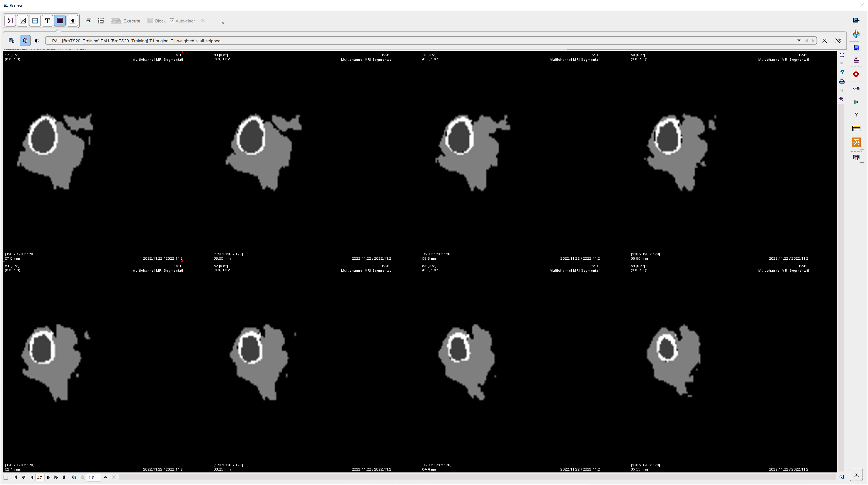Show image info with the circled I icon
Screen dimensions: 868x485
(x=842, y=55)
